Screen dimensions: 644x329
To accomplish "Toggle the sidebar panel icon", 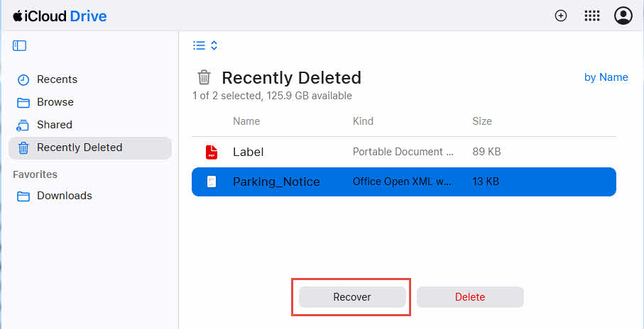I will click(19, 45).
